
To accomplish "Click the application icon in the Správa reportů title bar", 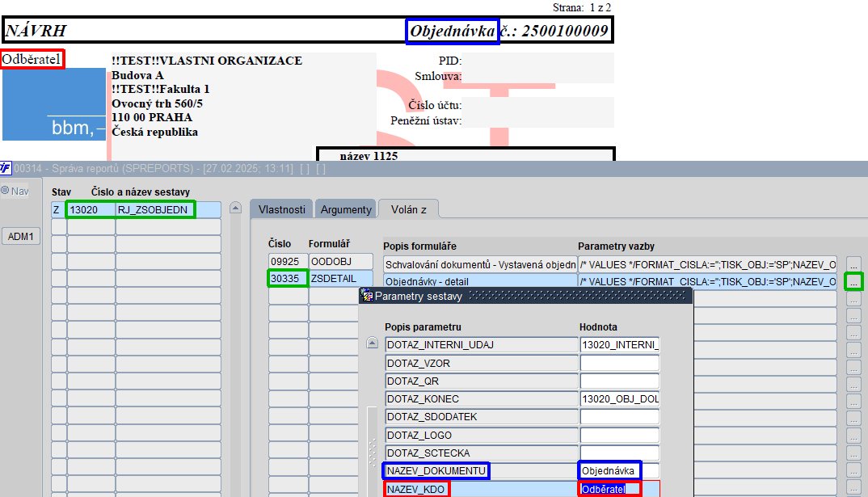I will 6,168.
